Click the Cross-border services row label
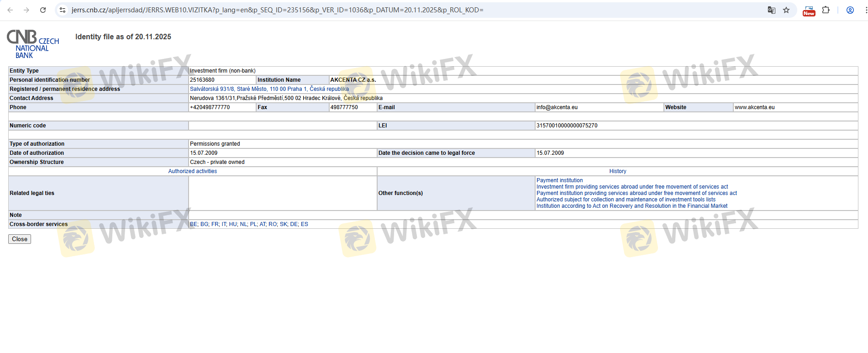 tap(39, 224)
